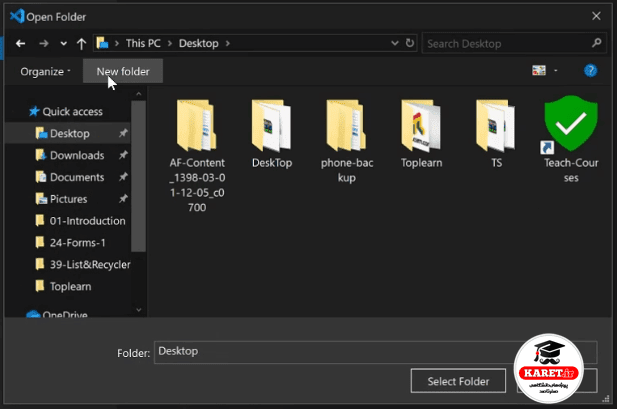This screenshot has width=617, height=409.
Task: Select the Toplearn folder icon
Action: [421, 126]
